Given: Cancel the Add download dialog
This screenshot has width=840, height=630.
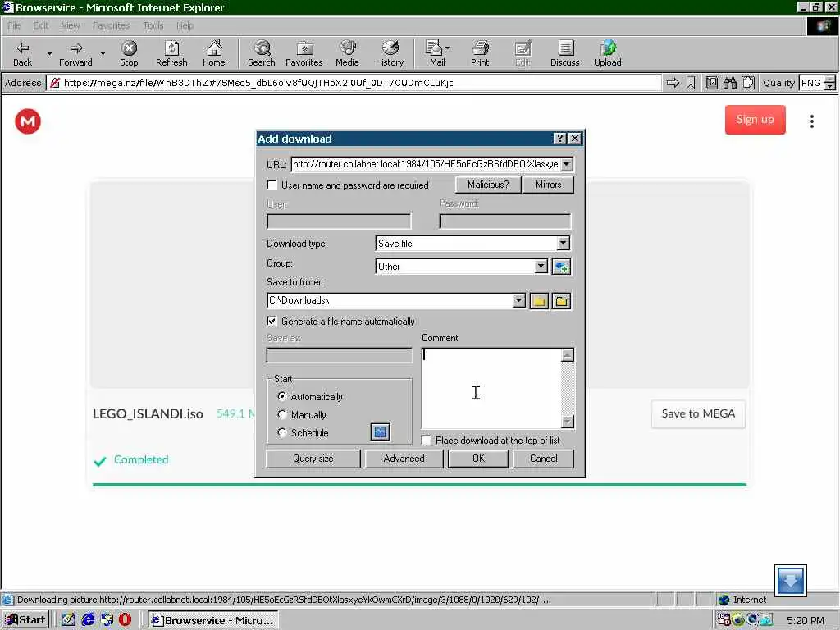Looking at the screenshot, I should click(x=543, y=459).
